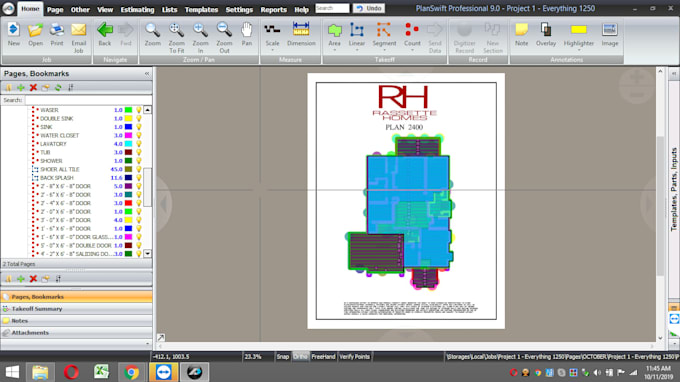Viewport: 680px width, 382px height.
Task: Open the Lists ribbon tab
Action: point(169,10)
